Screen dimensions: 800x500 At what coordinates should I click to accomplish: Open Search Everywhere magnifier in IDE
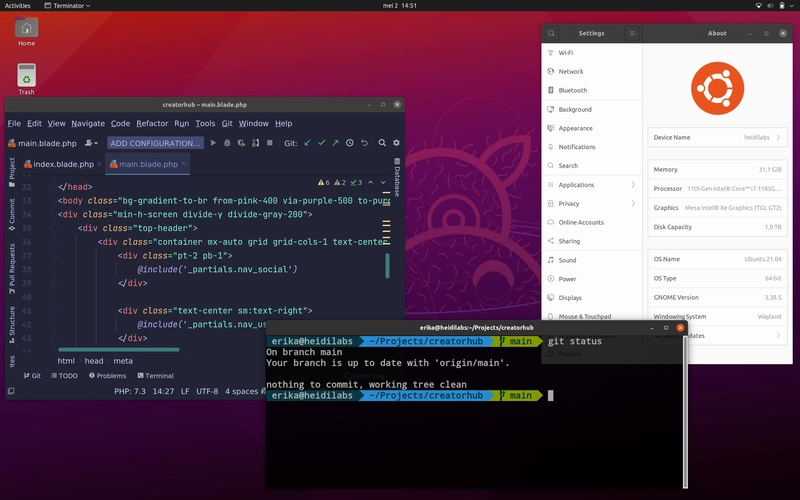[x=382, y=143]
